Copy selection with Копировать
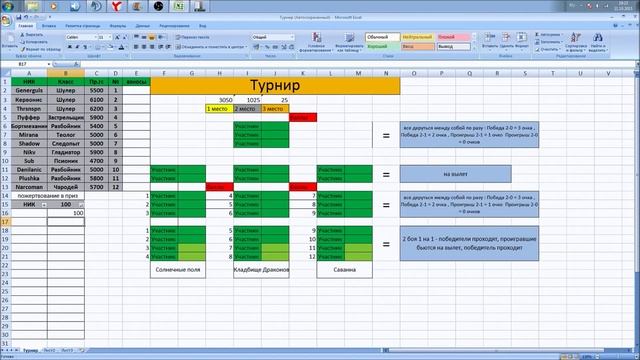 click(33, 42)
